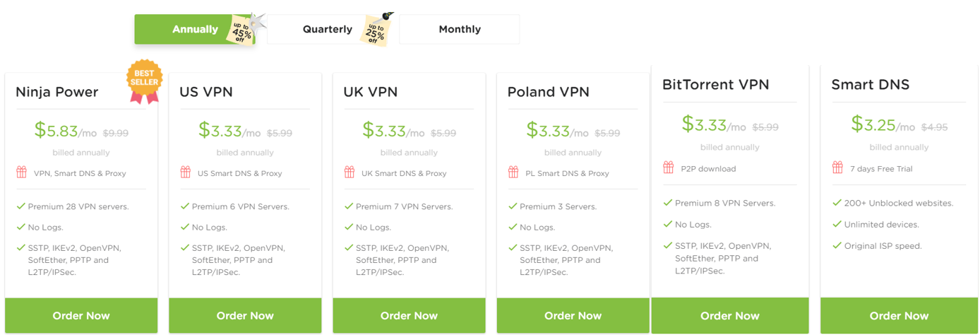The width and height of the screenshot is (980, 335).
Task: Click the gift icon beside 7 days Free Trial
Action: (837, 167)
